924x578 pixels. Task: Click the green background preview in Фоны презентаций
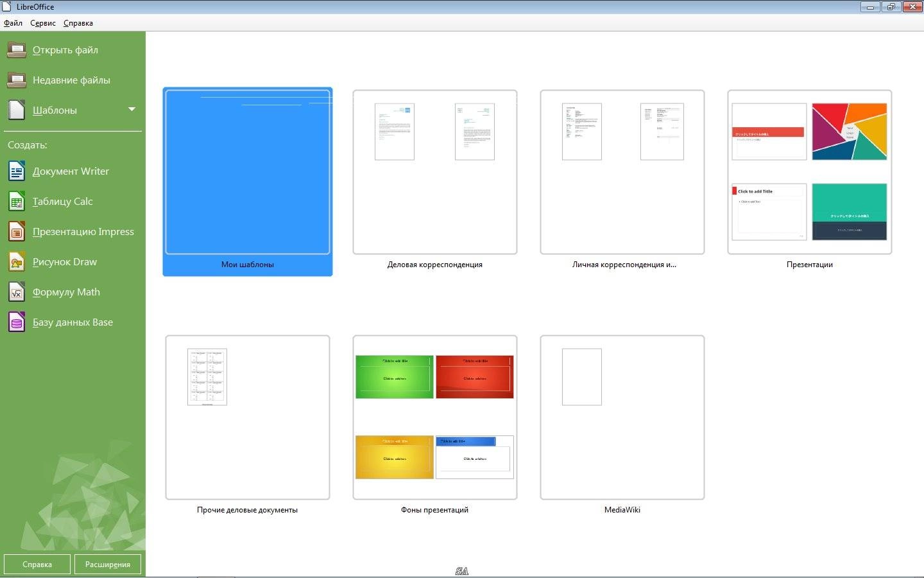point(395,377)
